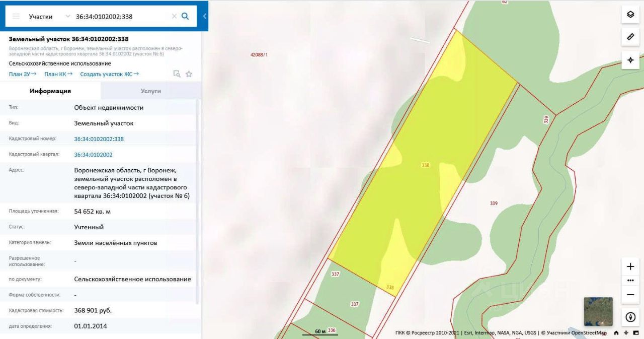Image resolution: width=644 pixels, height=339 pixels.
Task: Zoom out the map with minus
Action: (630, 295)
